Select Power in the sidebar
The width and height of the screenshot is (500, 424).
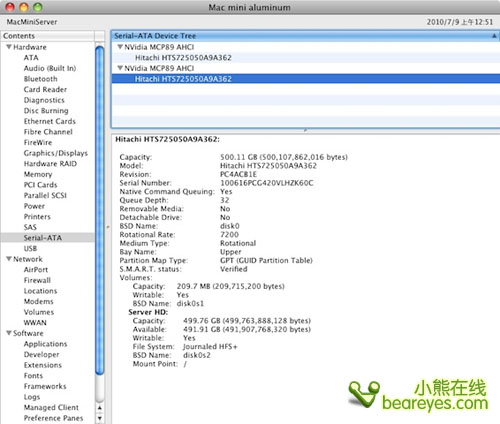click(34, 206)
